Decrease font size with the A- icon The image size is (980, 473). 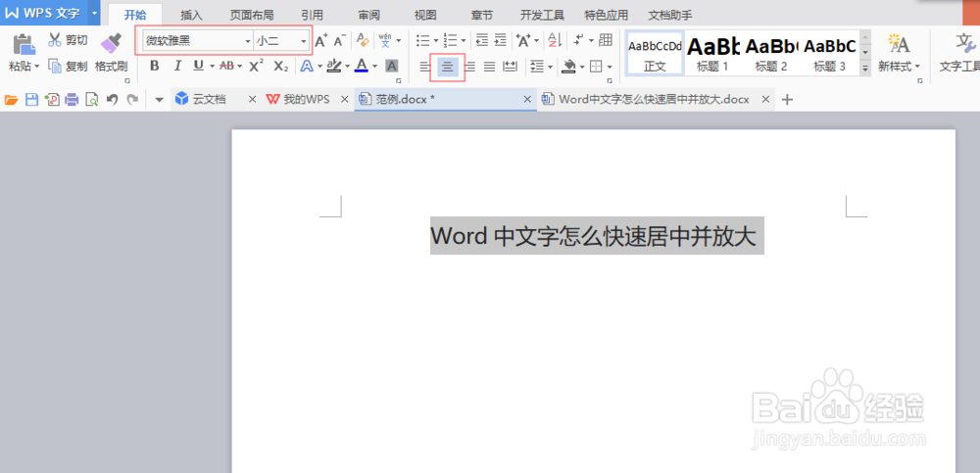point(339,41)
